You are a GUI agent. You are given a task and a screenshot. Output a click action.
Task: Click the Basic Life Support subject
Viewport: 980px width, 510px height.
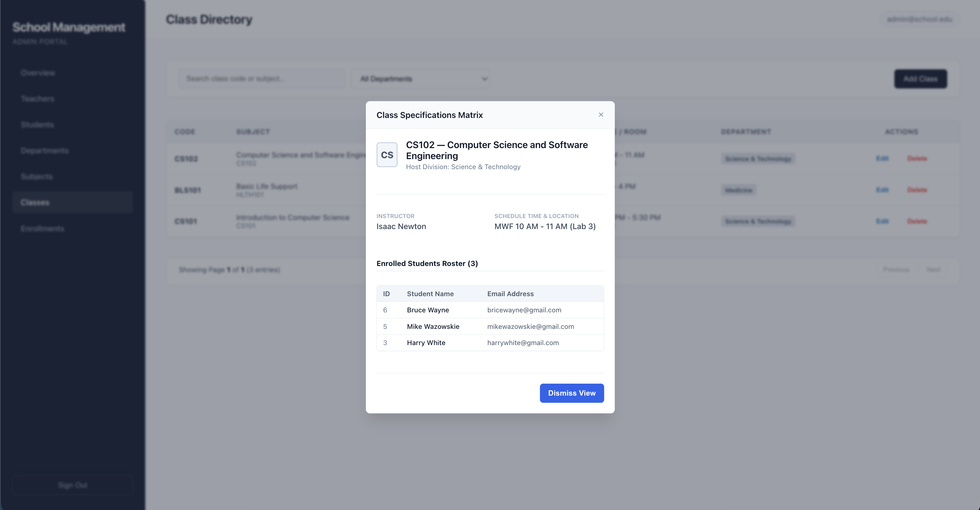point(266,186)
